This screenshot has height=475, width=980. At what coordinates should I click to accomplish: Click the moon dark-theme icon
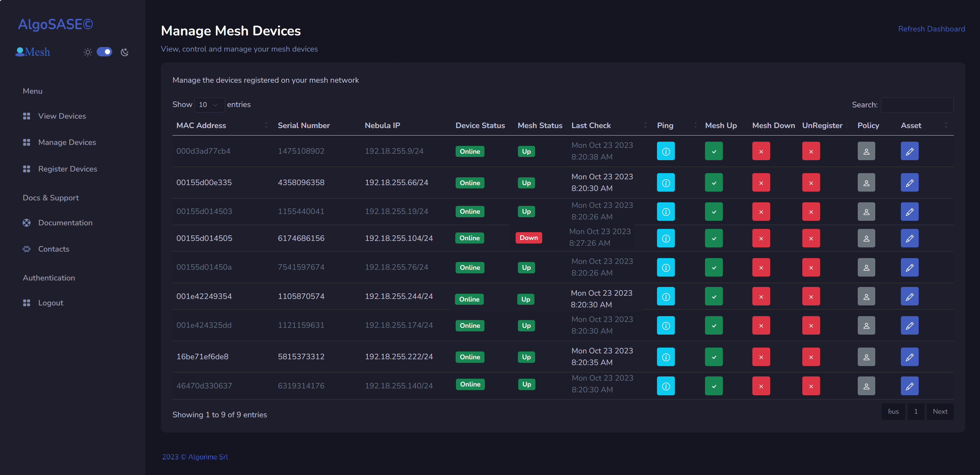(x=125, y=52)
